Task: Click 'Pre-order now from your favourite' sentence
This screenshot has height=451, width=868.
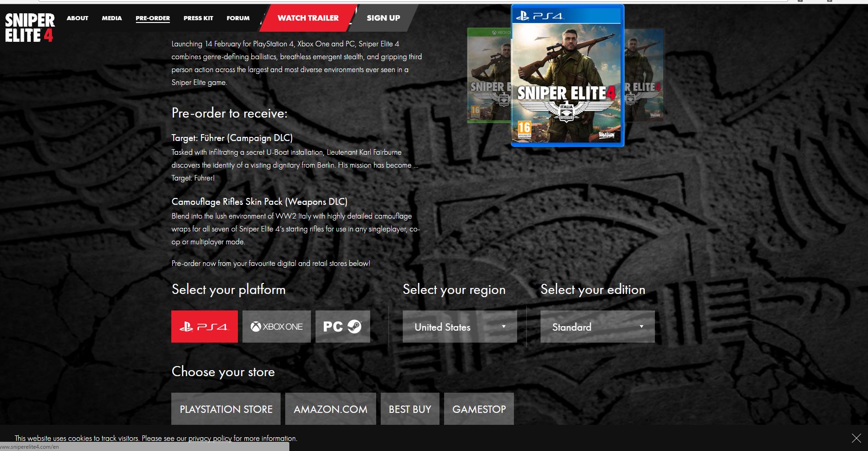Action: [x=271, y=263]
